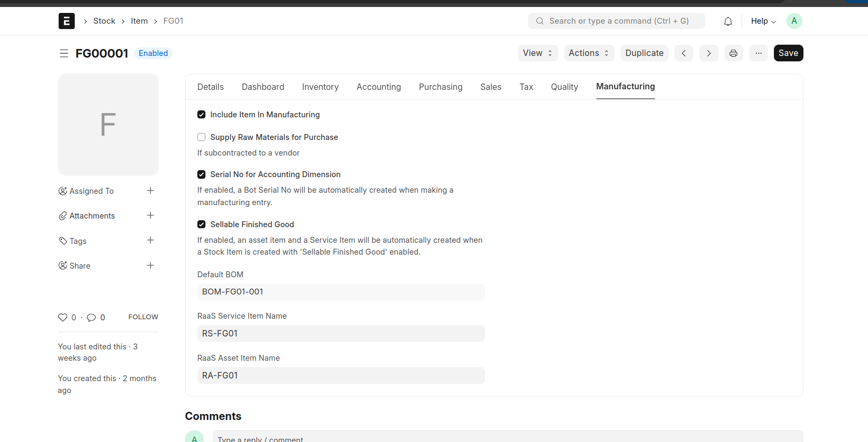Click the ERPNext home logo icon
This screenshot has width=868, height=442.
click(66, 21)
